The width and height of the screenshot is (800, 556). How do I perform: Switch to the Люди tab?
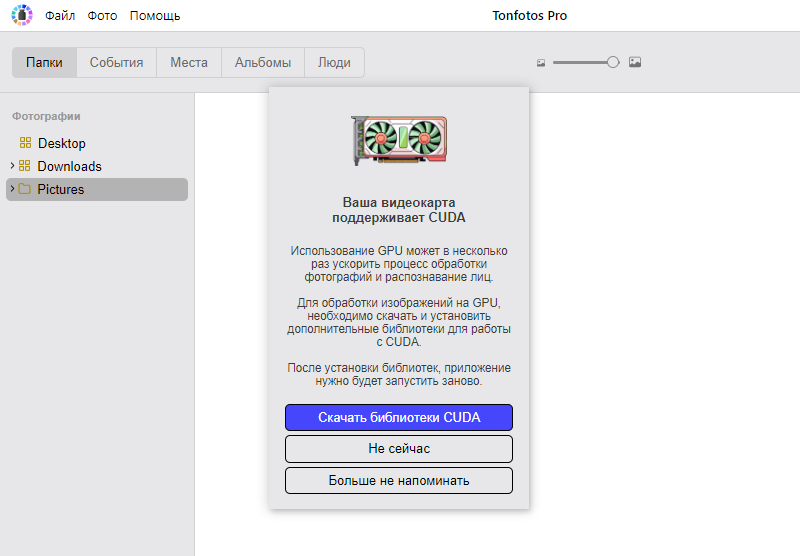334,62
